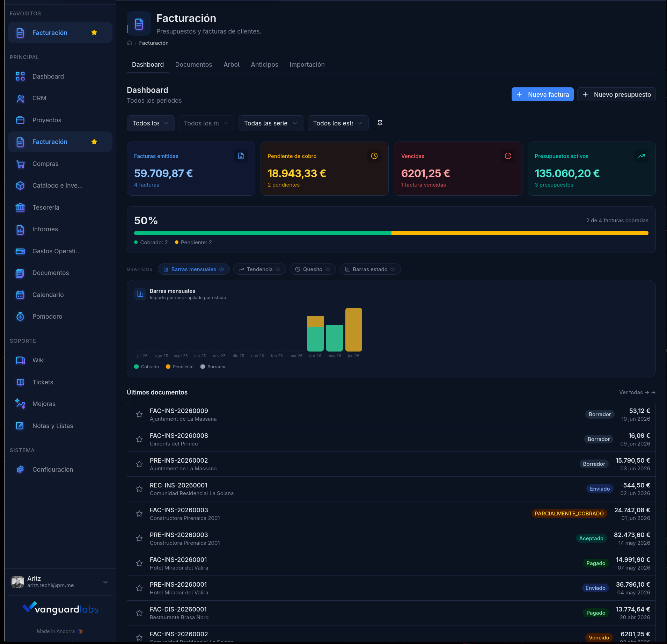This screenshot has width=667, height=644.
Task: Show the Quesito chart
Action: pos(328,269)
